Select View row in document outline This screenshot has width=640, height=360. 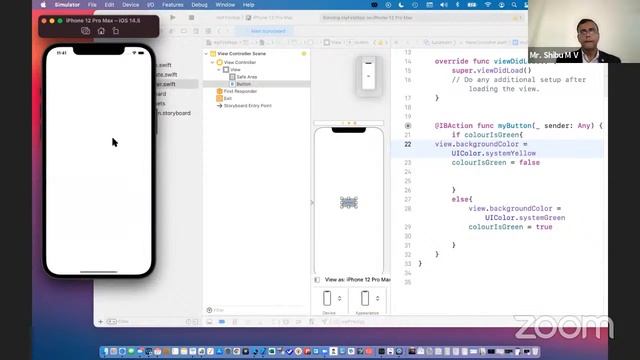[256, 70]
